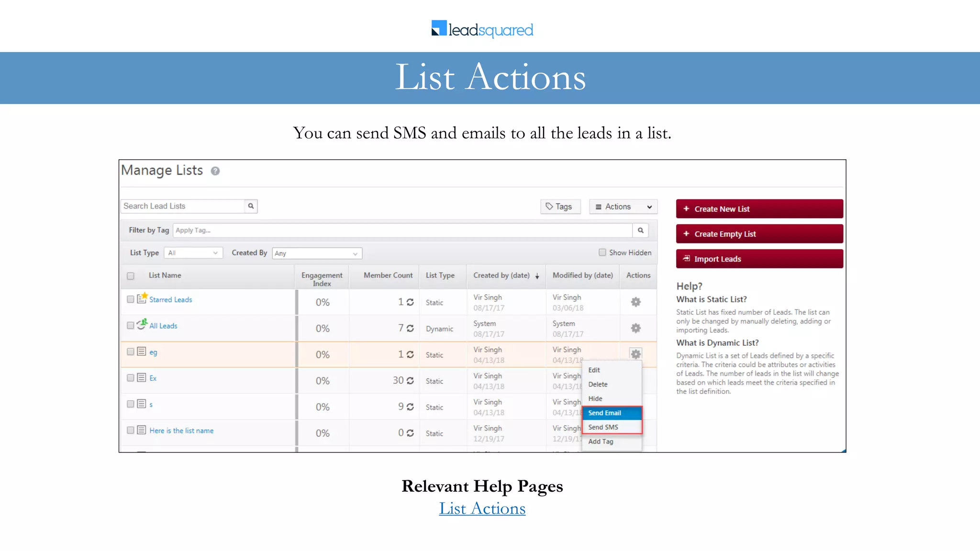This screenshot has height=551, width=980.
Task: Open the Ex list link
Action: point(153,378)
